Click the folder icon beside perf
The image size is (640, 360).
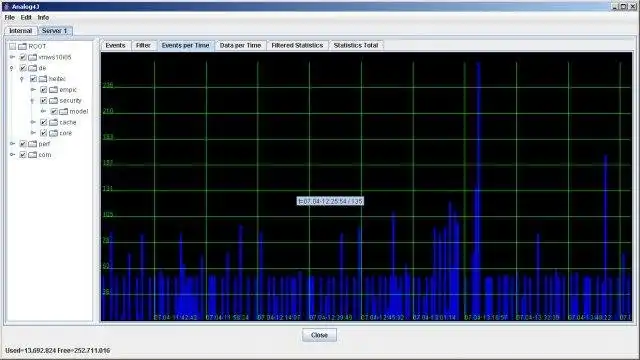32,144
